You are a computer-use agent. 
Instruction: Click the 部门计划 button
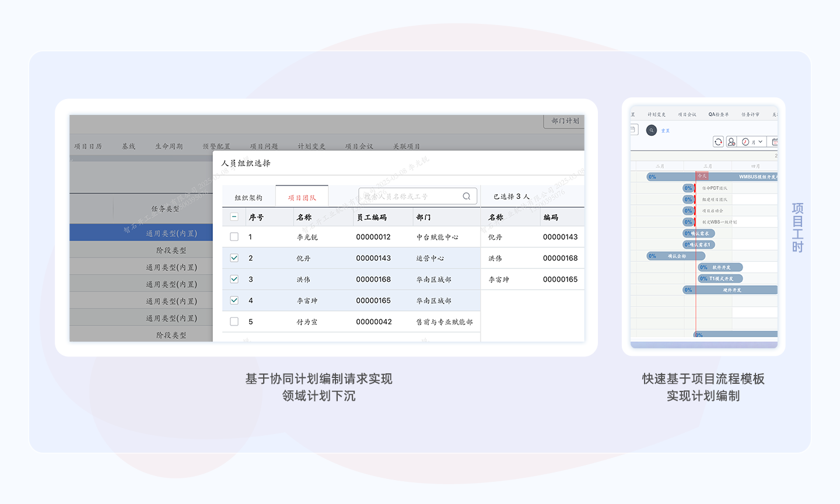[x=565, y=121]
